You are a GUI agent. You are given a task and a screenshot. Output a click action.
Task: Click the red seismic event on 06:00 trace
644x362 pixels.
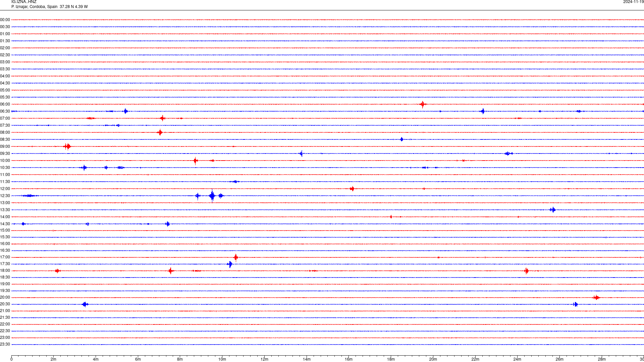click(423, 104)
